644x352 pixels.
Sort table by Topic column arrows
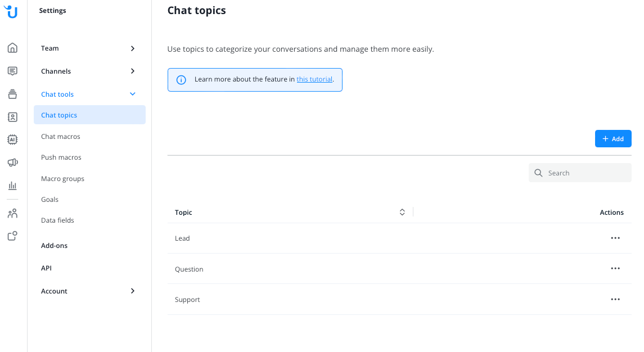pos(402,212)
